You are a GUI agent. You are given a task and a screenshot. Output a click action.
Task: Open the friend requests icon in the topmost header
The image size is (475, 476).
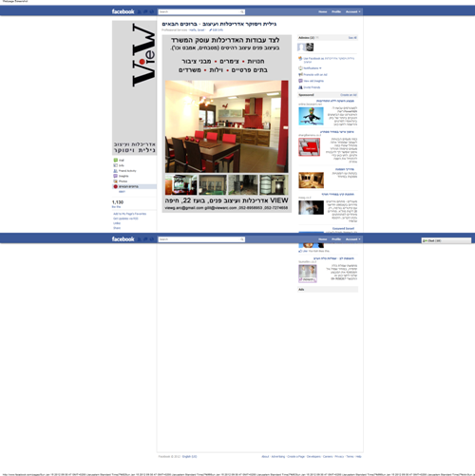tap(140, 11)
